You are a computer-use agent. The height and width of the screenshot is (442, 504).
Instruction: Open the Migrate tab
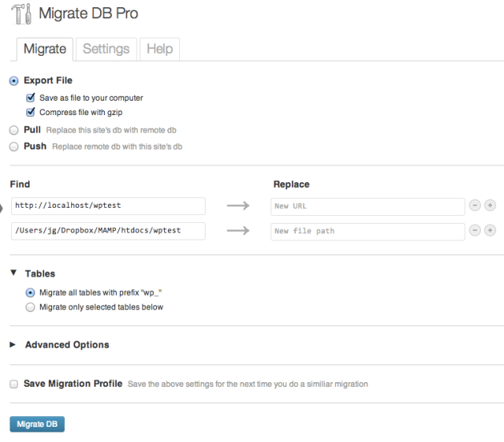point(45,49)
